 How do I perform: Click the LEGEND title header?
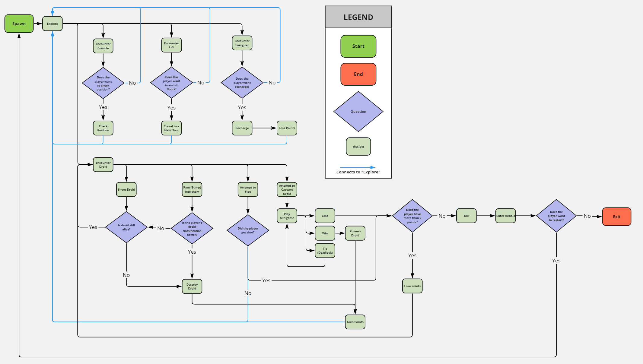(358, 17)
